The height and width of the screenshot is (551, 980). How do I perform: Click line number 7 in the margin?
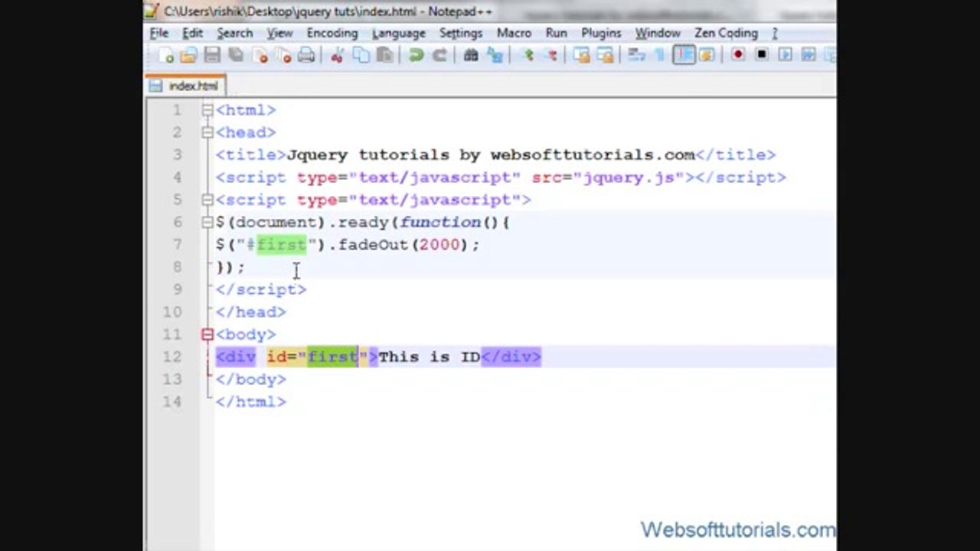tap(177, 245)
